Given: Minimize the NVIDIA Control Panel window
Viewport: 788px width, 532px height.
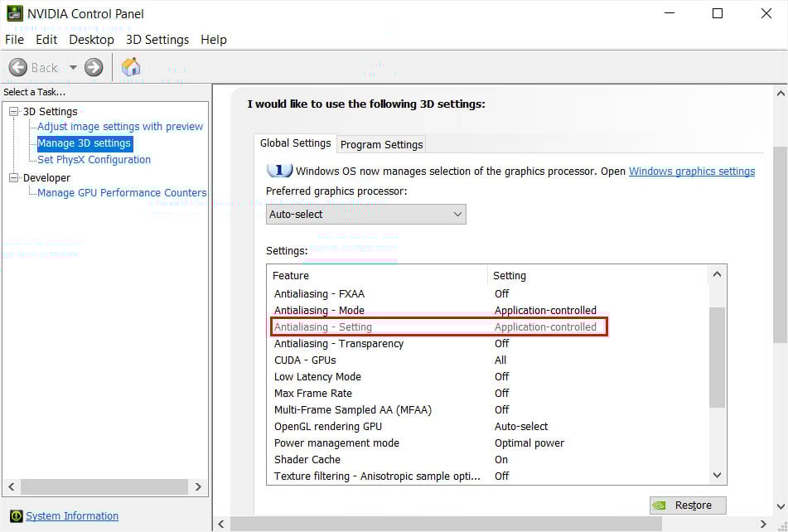Looking at the screenshot, I should 670,13.
